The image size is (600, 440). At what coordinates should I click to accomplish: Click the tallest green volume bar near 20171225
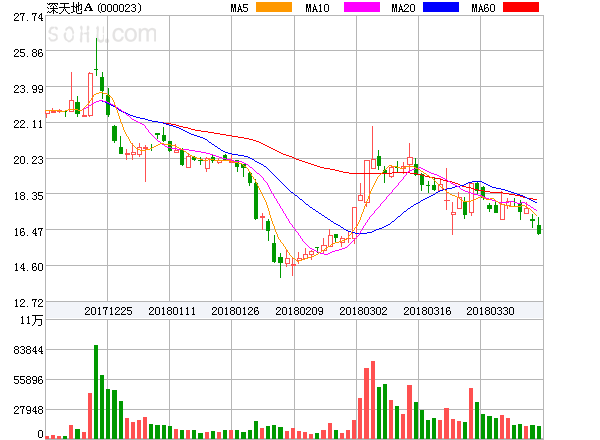96,391
